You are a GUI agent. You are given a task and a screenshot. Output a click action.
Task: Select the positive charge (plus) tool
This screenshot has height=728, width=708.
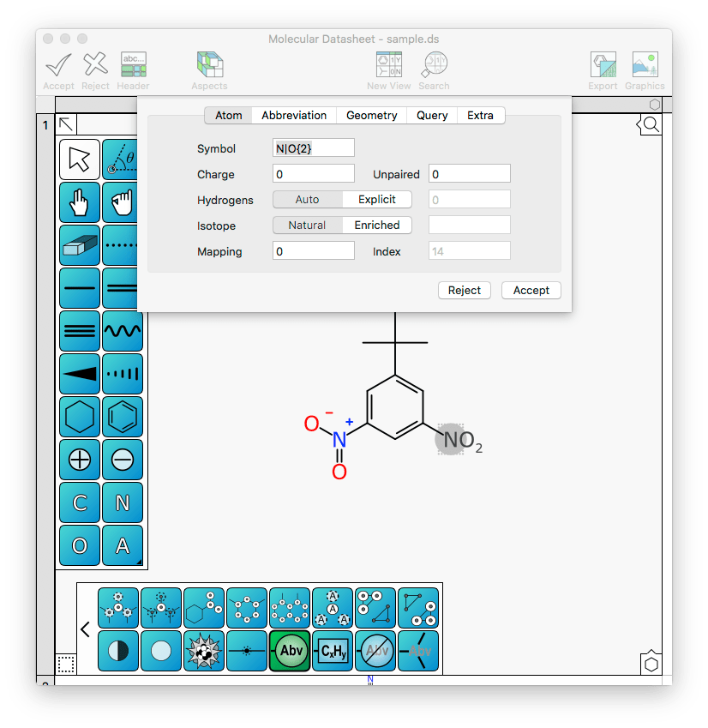[x=80, y=460]
